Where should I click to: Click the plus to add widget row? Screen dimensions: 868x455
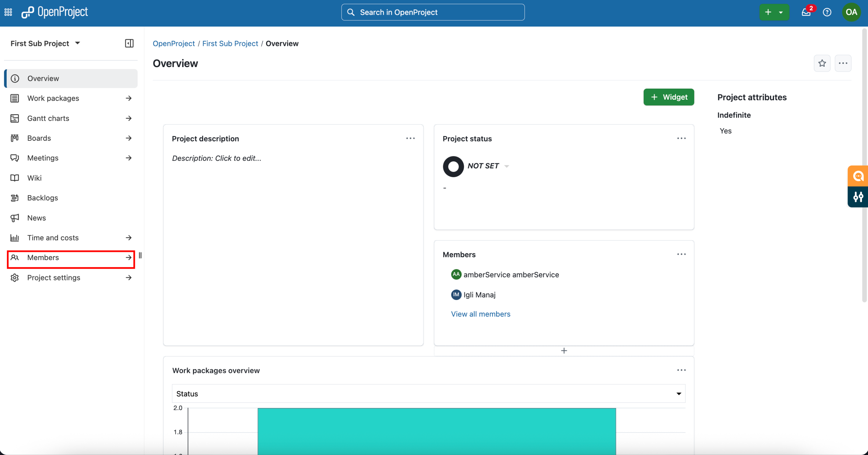(564, 351)
